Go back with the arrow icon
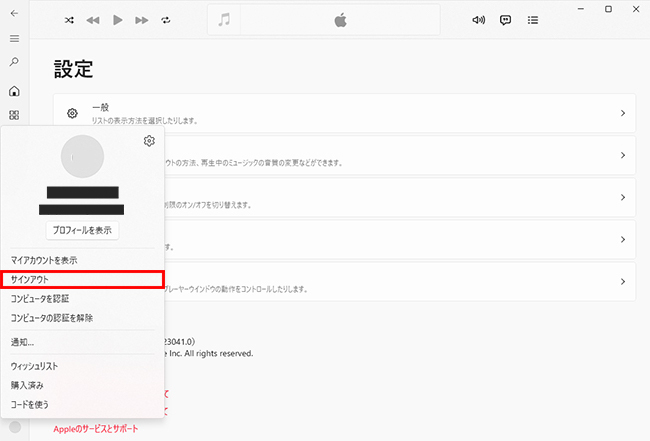 [x=14, y=13]
